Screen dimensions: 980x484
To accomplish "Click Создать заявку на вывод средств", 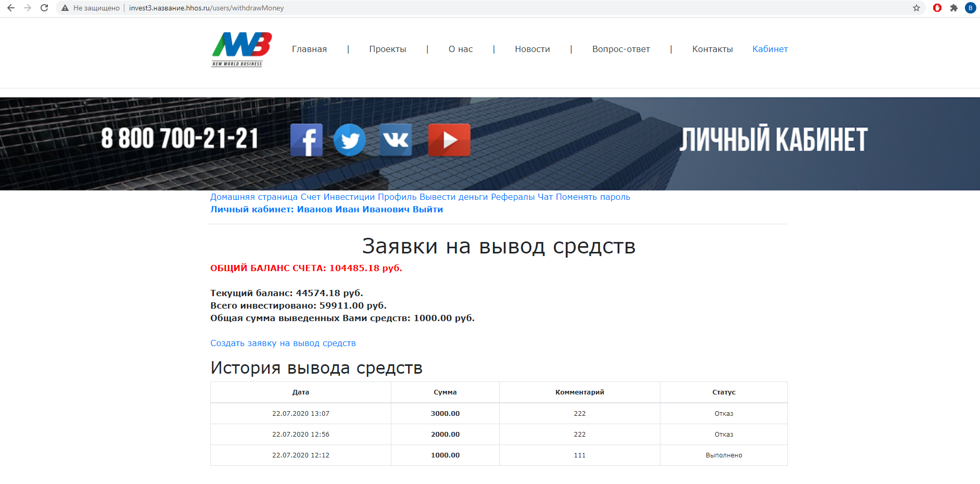I will click(x=283, y=343).
